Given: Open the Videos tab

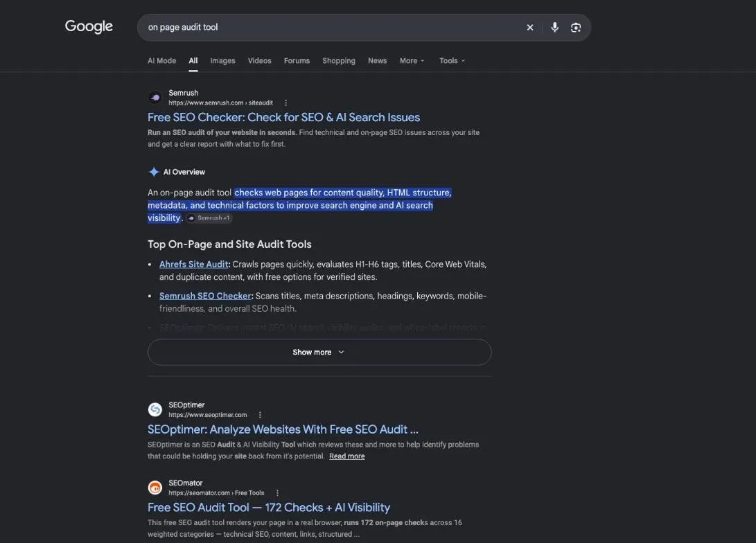Looking at the screenshot, I should pos(259,61).
